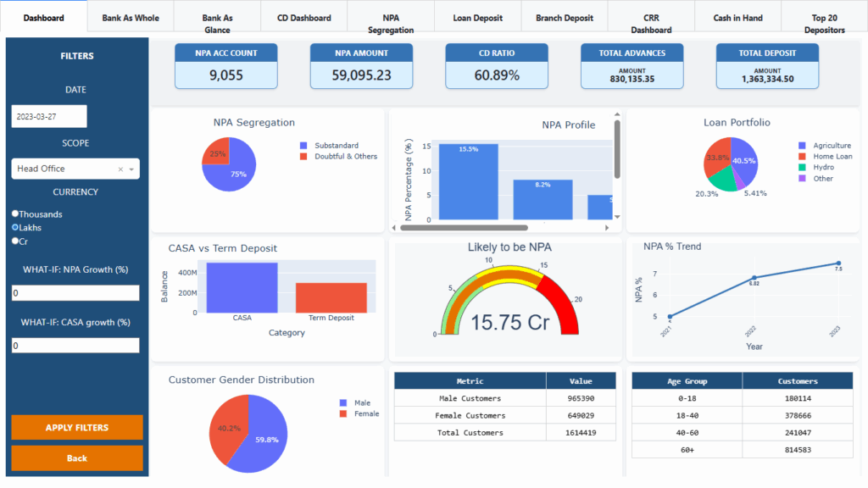Click the Hydro legend marker
The height and width of the screenshot is (488, 868).
802,168
